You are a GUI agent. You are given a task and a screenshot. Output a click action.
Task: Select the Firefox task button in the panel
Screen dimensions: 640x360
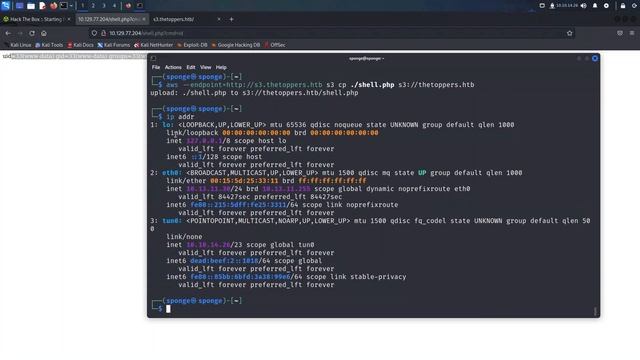(x=129, y=6)
